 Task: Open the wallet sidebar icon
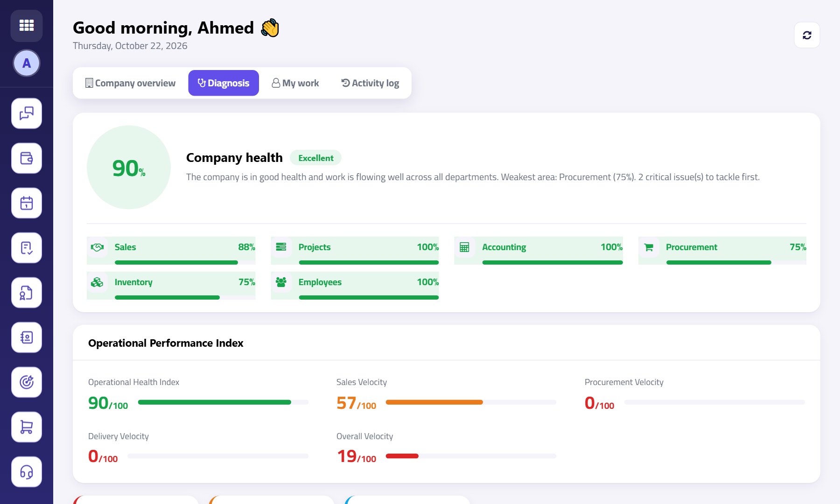click(x=27, y=158)
